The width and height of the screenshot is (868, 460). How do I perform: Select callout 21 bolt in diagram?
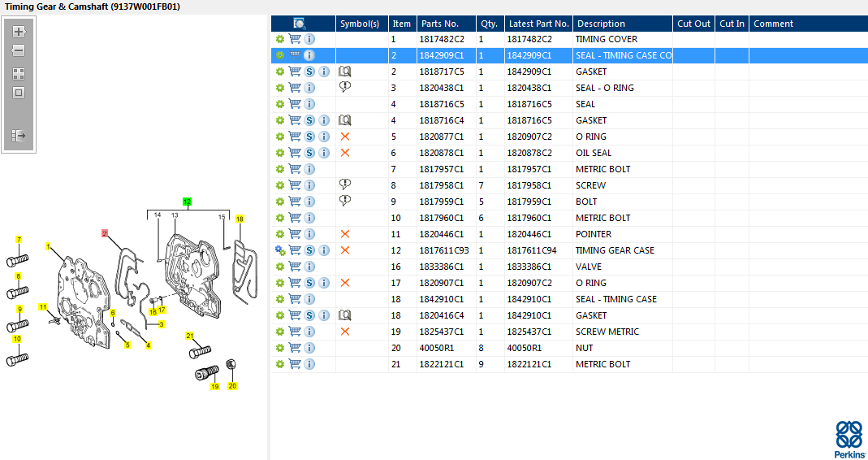190,336
